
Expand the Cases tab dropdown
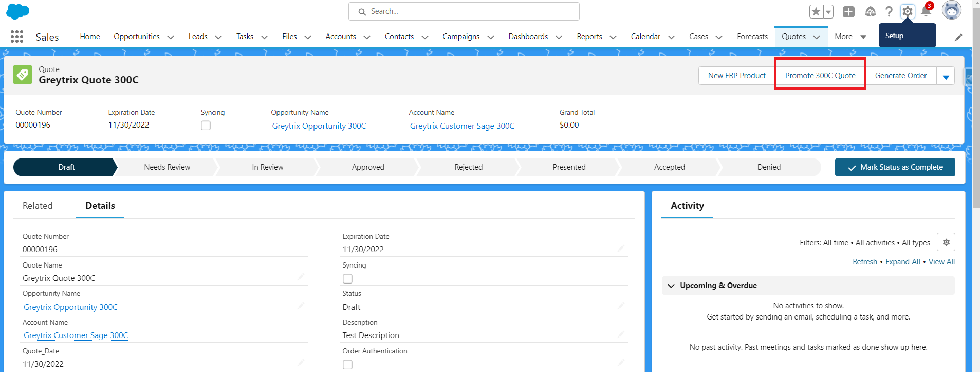click(719, 37)
